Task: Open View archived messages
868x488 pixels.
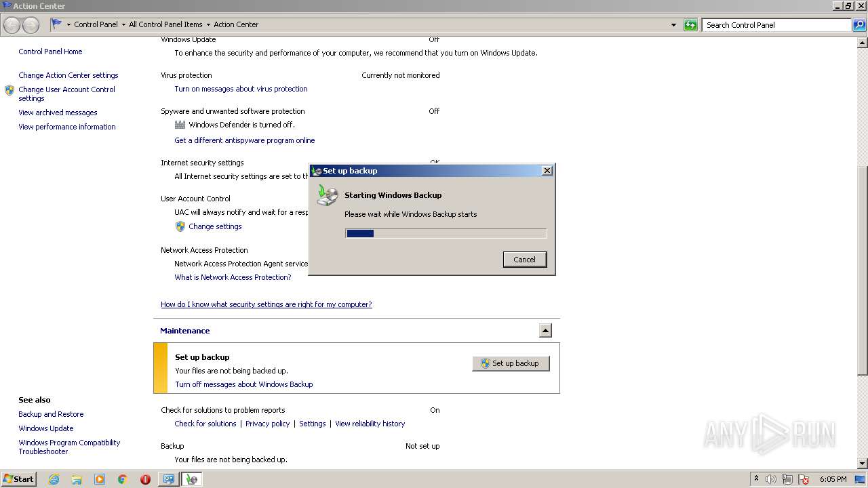Action: coord(58,113)
